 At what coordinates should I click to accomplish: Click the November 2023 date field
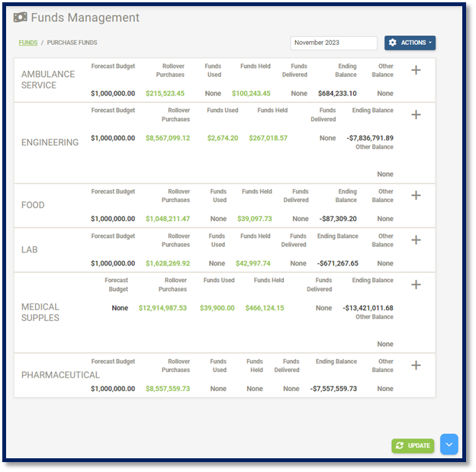(x=333, y=43)
